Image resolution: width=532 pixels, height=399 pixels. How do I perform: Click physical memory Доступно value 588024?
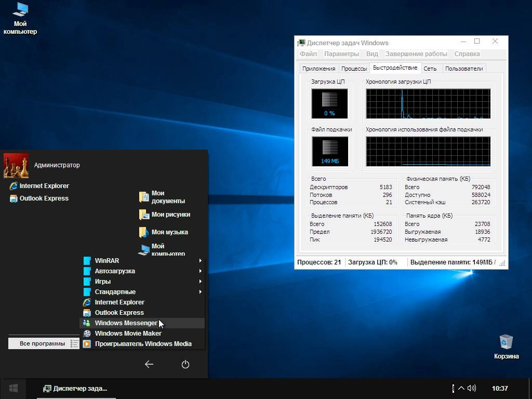(x=481, y=195)
